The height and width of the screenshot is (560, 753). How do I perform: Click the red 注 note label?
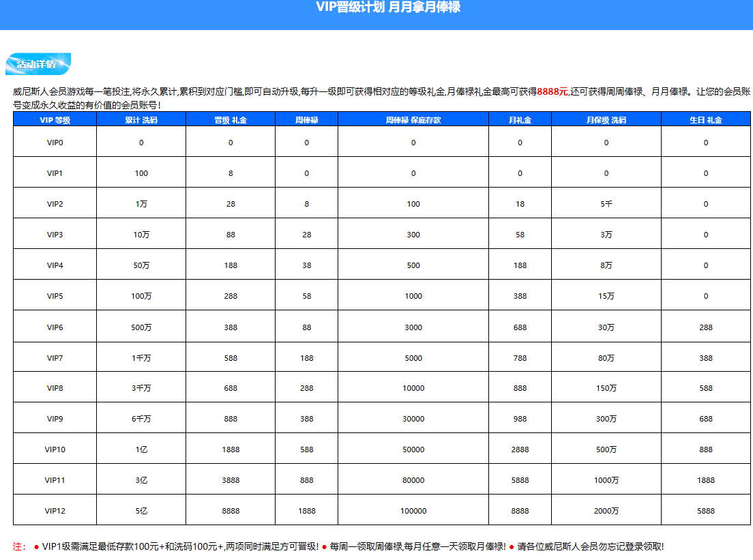[x=18, y=546]
